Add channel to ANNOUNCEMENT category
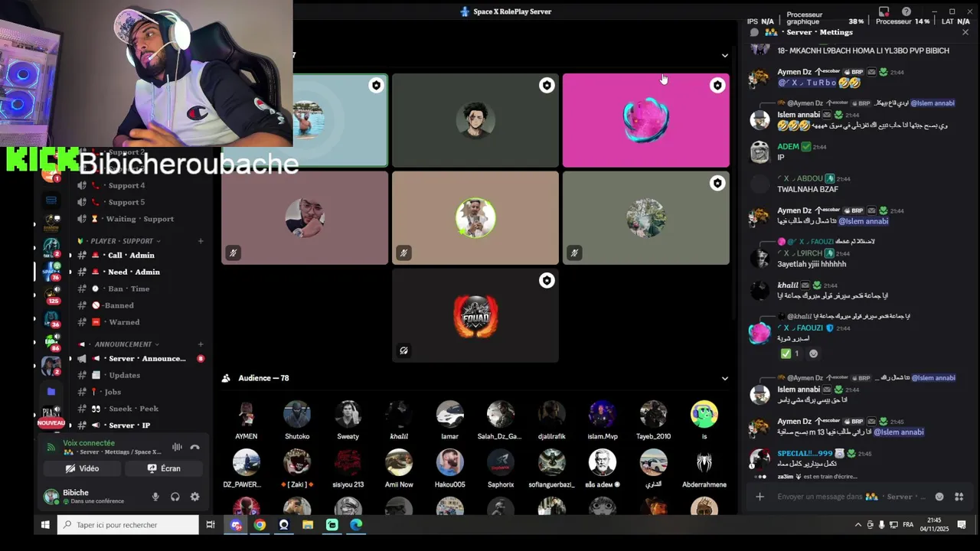The image size is (980, 551). 201,344
